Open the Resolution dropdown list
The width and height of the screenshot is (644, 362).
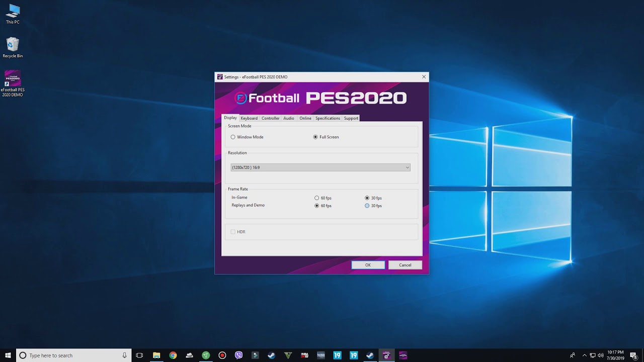320,167
